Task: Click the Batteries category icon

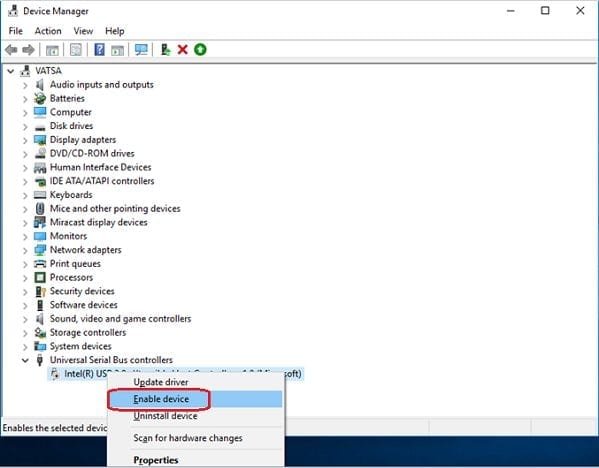Action: tap(40, 98)
